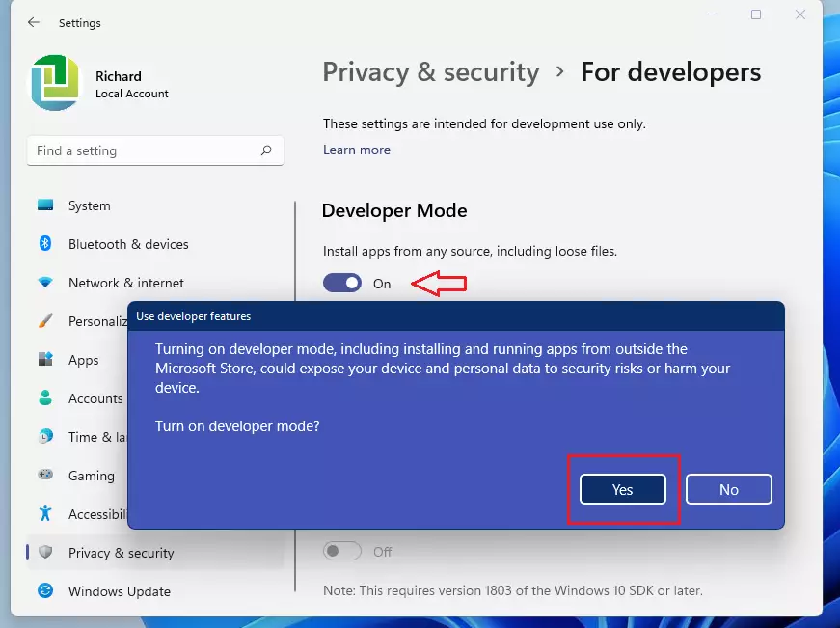Screen dimensions: 840x628
Task: Click the Bluetooth icon in sidebar
Action: point(45,244)
